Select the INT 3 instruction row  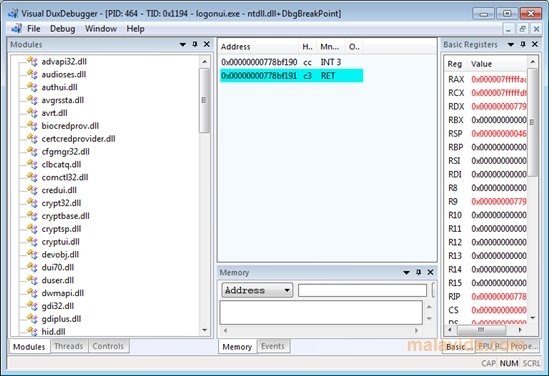click(x=292, y=62)
